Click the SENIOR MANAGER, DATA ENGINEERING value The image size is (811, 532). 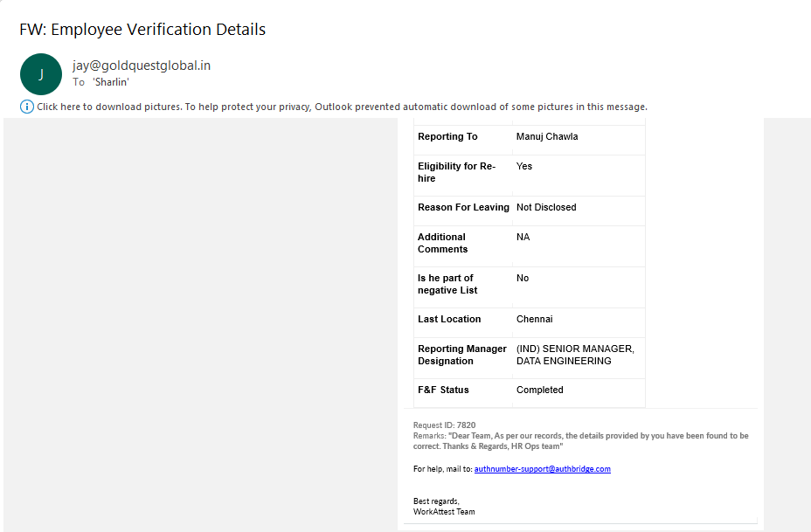pos(575,355)
